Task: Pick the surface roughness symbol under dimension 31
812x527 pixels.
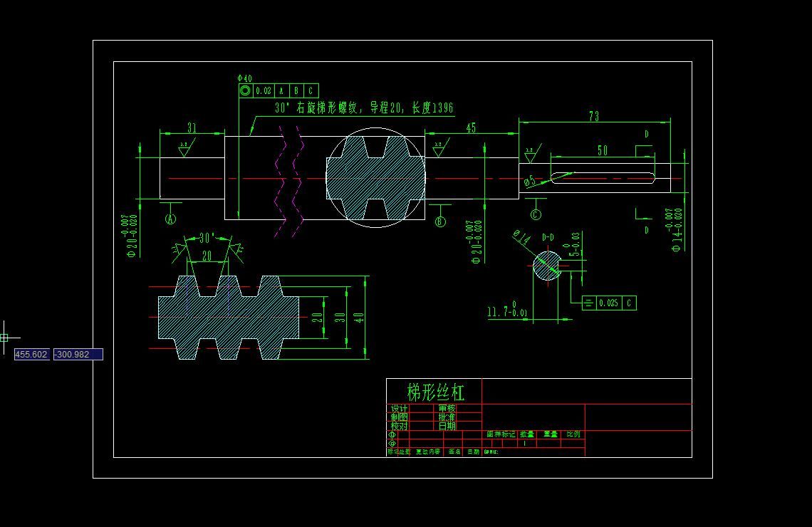Action: pyautogui.click(x=185, y=149)
